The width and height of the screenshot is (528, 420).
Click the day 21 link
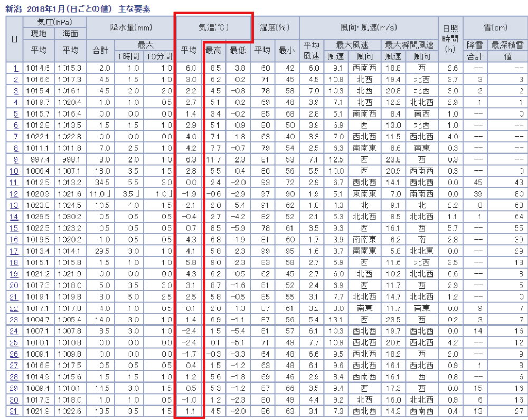coord(16,297)
